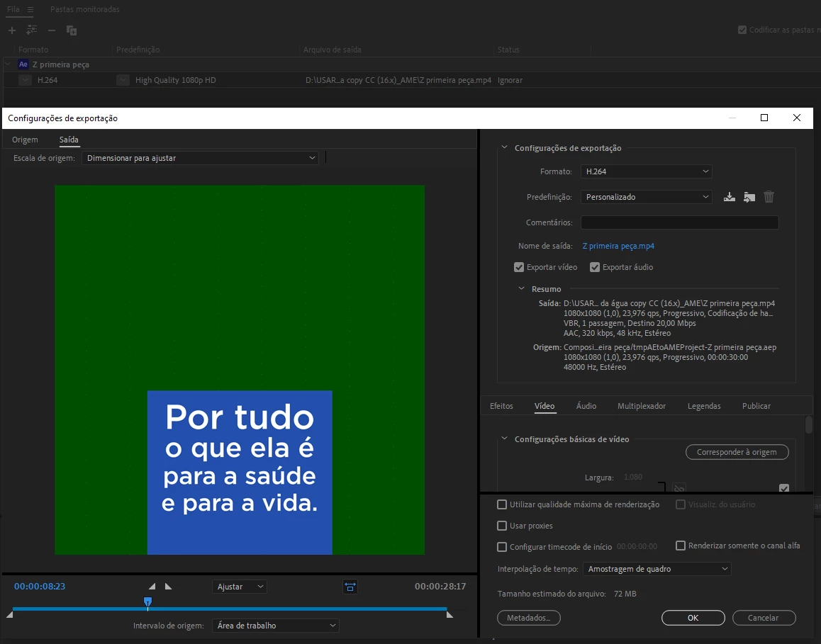This screenshot has height=644, width=821.
Task: Collapse the Configurações de exportação section
Action: (x=504, y=147)
